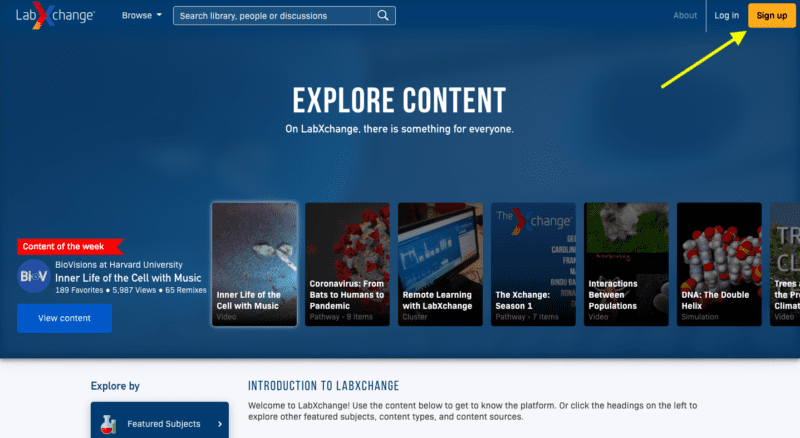Open BioVisions at Harvard University link
Screen dimensions: 800x438
(x=118, y=265)
